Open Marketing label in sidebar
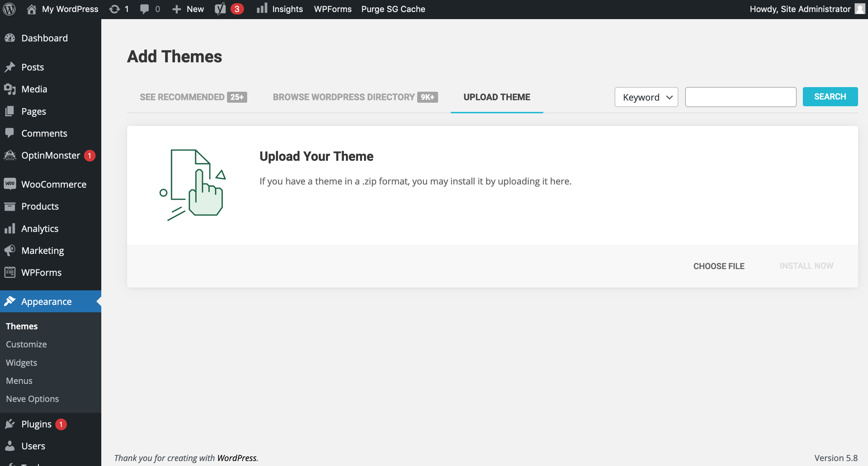868x466 pixels. (x=42, y=250)
